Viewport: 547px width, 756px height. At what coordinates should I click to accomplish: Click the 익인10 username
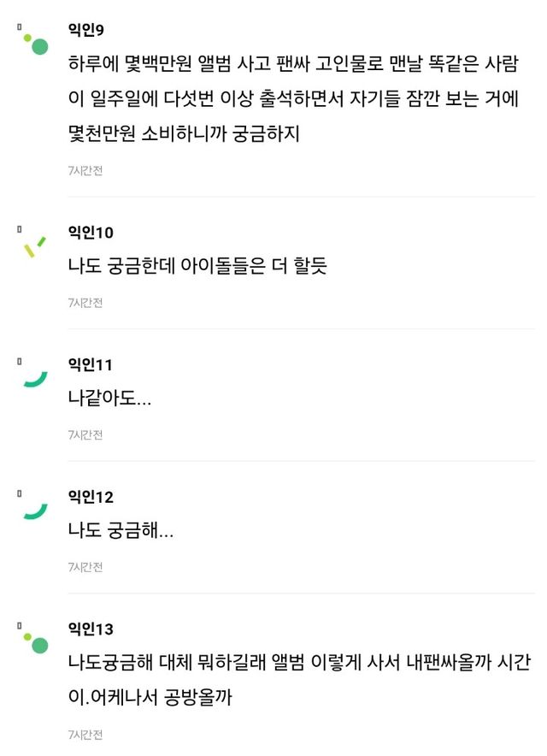point(91,233)
